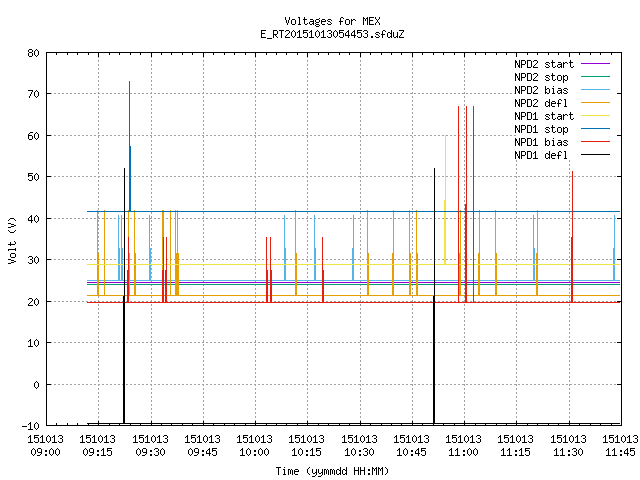Click the 10:45 time axis label
Screen dimensions: 640x480
(411, 452)
